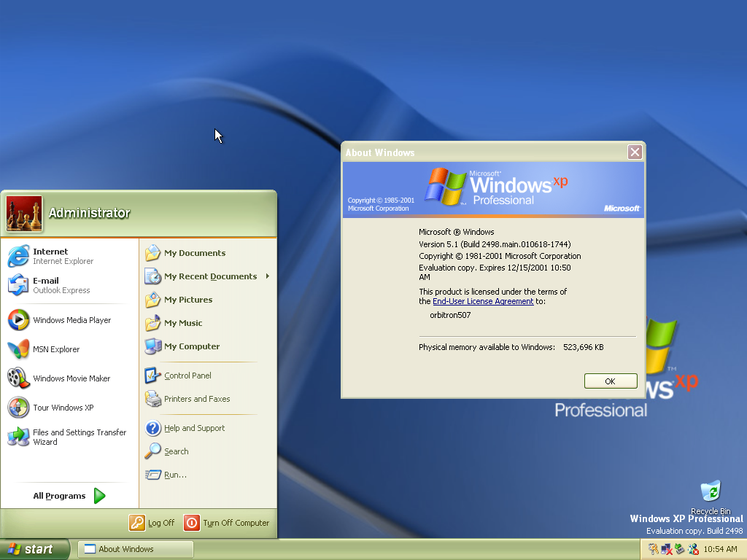Close the About Windows dialog
The image size is (747, 560).
(635, 152)
